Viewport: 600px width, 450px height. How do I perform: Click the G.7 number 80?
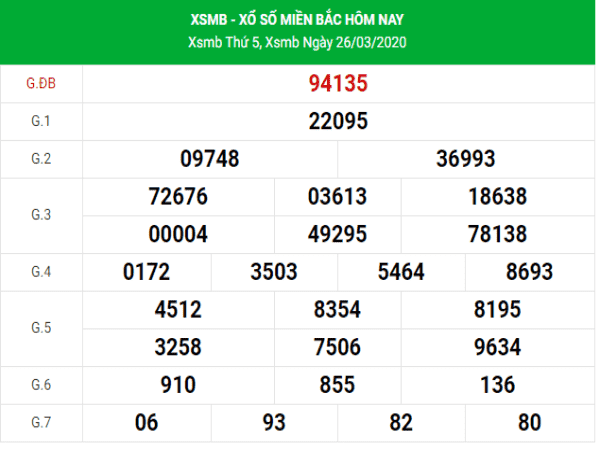[530, 422]
